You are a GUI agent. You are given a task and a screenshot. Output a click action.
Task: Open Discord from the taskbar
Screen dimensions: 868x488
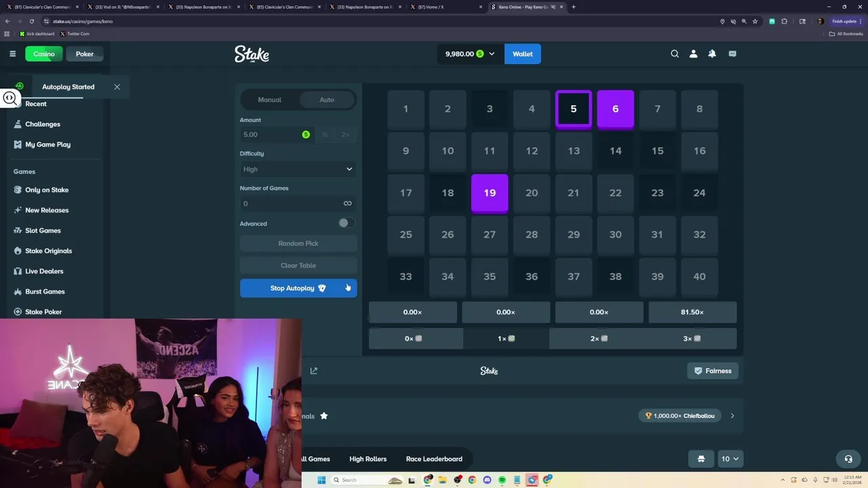point(487,480)
